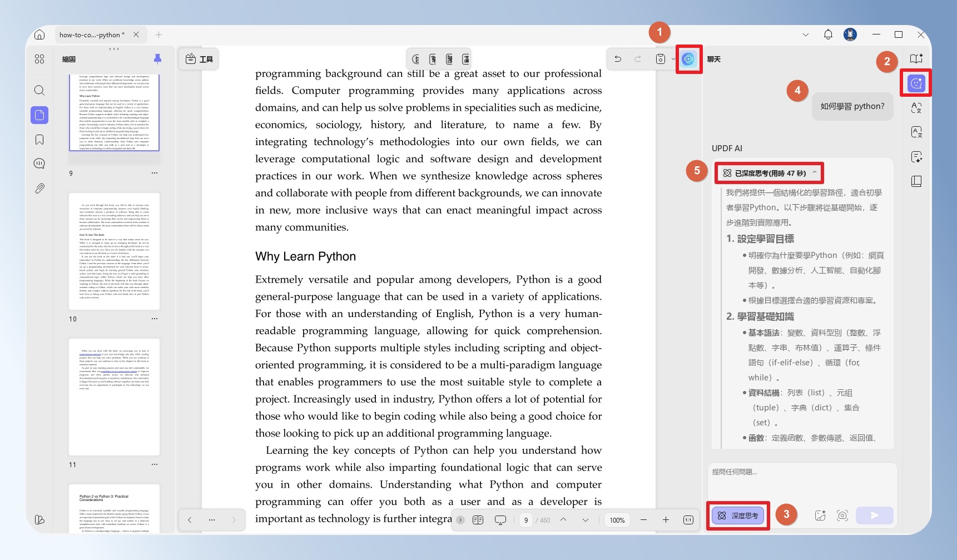
Task: Click the screenshot capture icon in chat input
Action: 842,516
